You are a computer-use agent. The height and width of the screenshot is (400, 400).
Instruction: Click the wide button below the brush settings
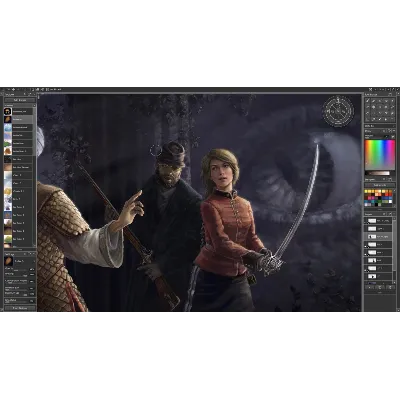20,308
